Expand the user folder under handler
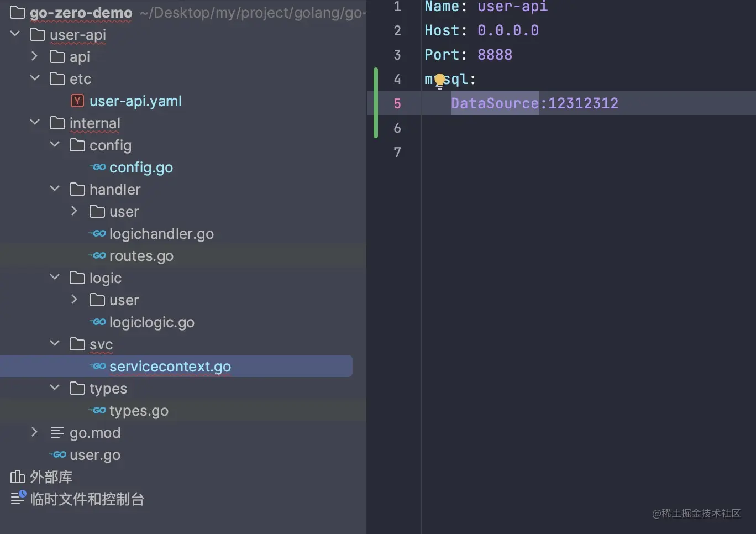The width and height of the screenshot is (756, 534). tap(74, 211)
